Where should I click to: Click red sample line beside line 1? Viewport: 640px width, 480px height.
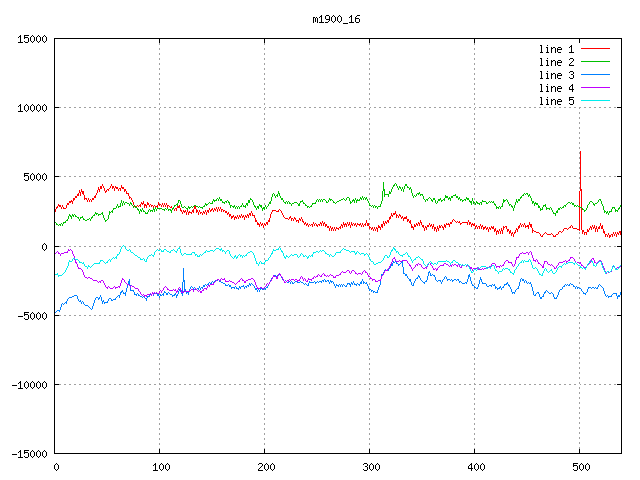595,49
